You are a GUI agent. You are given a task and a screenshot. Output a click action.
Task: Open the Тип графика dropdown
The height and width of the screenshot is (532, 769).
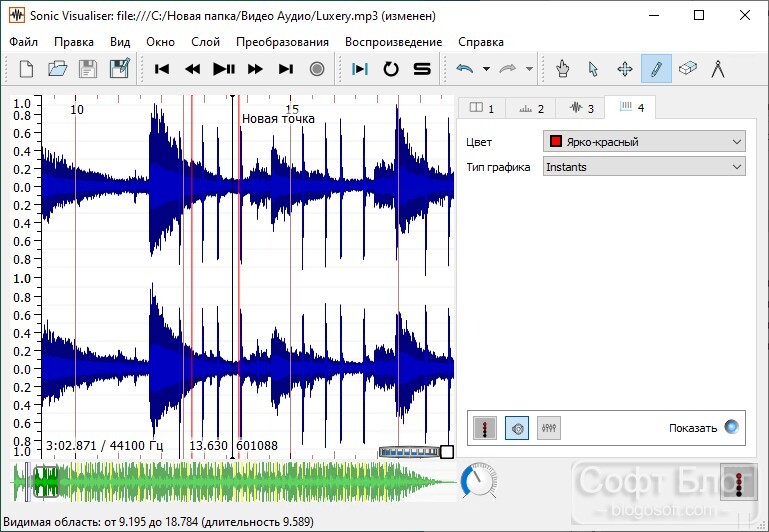click(x=644, y=167)
